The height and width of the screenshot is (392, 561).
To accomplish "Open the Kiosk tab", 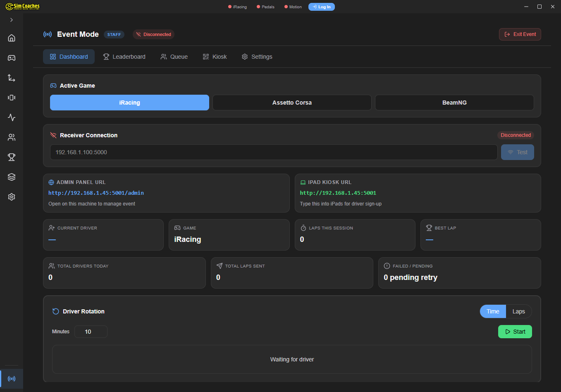I will tap(215, 57).
